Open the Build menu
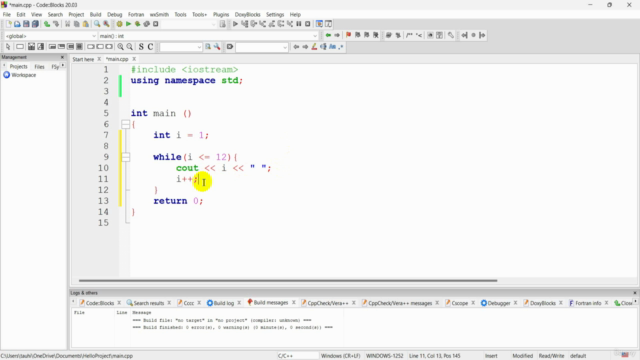 point(96,14)
